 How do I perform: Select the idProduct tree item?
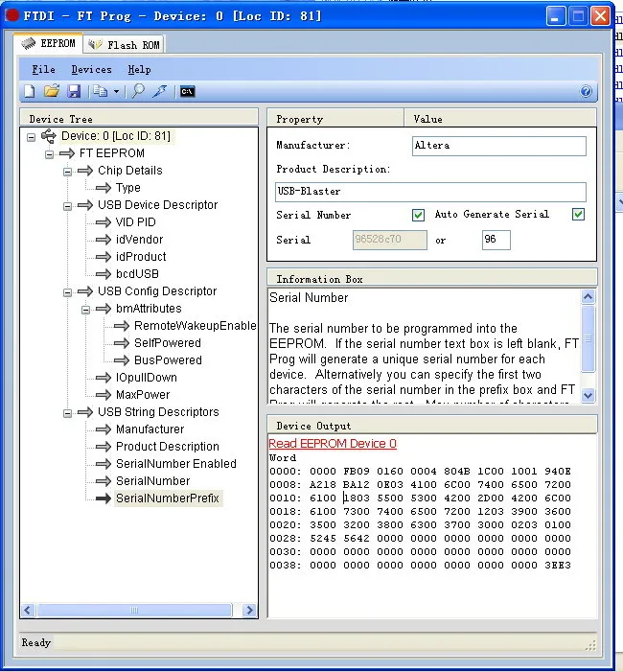141,256
